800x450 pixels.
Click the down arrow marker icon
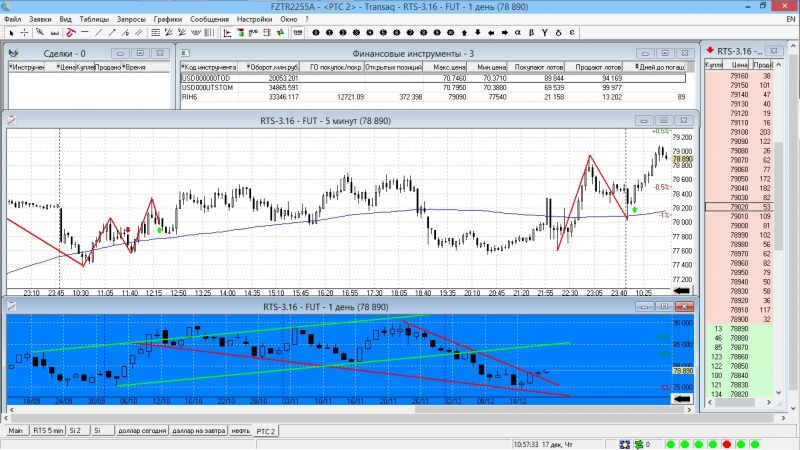click(x=478, y=33)
